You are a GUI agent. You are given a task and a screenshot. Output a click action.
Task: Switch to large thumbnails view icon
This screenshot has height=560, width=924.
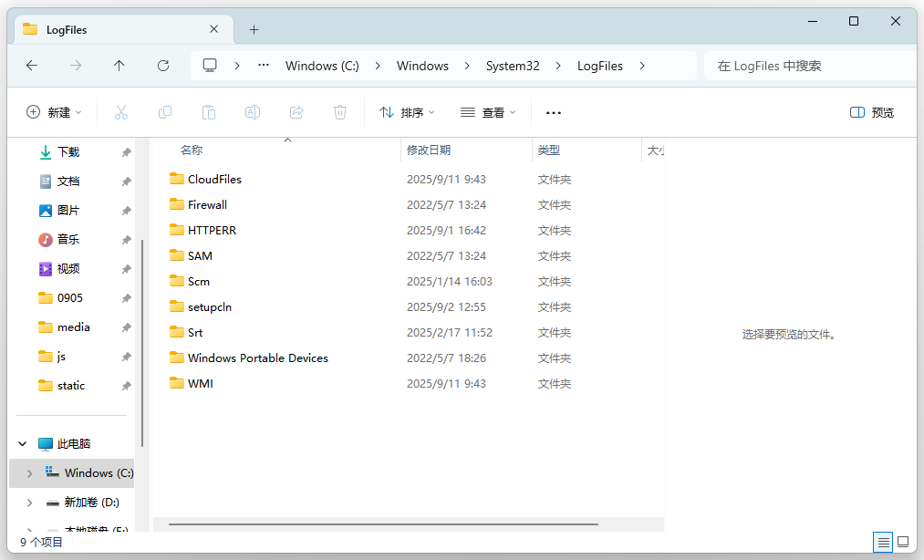(903, 542)
